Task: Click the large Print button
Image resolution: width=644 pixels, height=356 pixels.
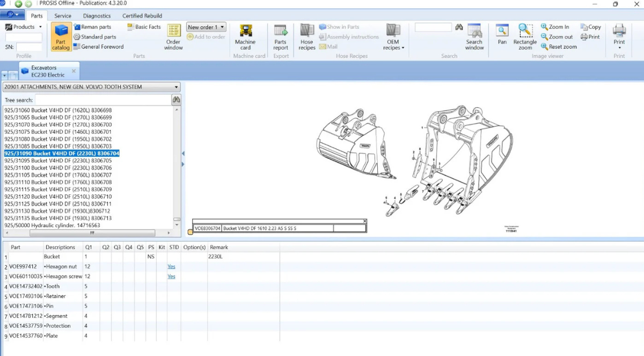Action: [619, 35]
